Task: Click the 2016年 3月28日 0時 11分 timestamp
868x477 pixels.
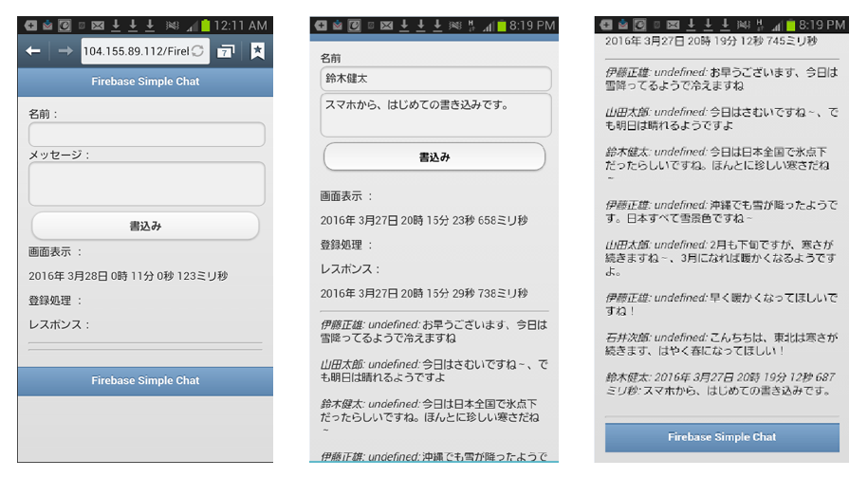Action: (x=128, y=276)
